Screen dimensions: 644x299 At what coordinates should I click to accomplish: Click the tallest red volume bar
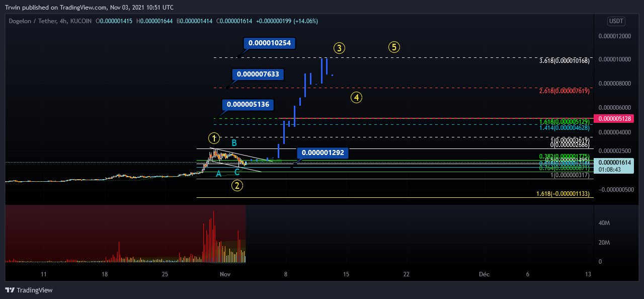(214, 237)
